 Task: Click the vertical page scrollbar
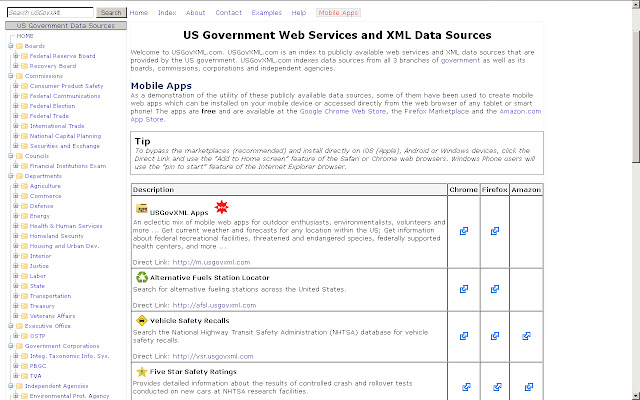click(636, 200)
